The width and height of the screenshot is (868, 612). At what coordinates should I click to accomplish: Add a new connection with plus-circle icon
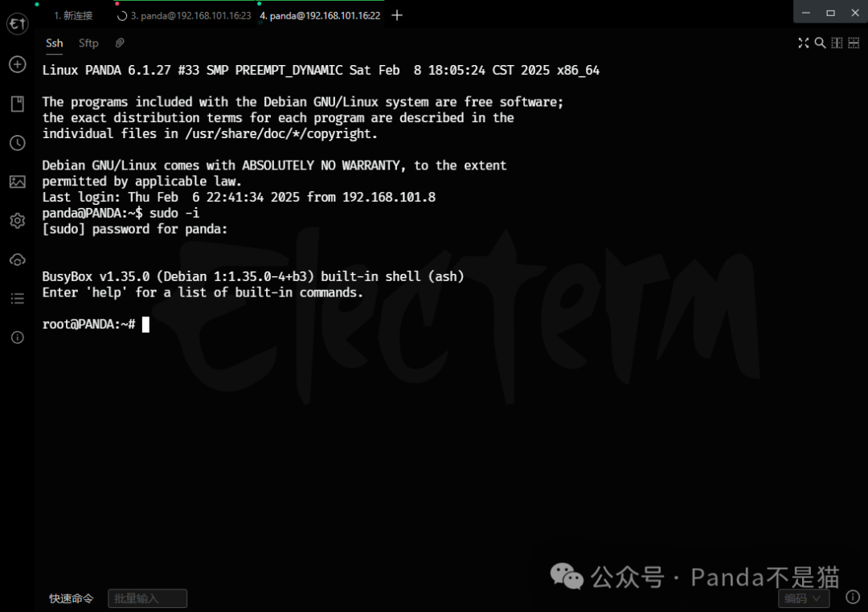[x=17, y=64]
